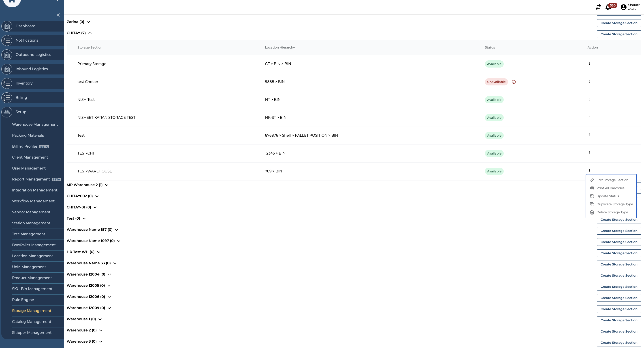Open the Sharath admin profile icon
This screenshot has height=348, width=644.
click(x=623, y=7)
